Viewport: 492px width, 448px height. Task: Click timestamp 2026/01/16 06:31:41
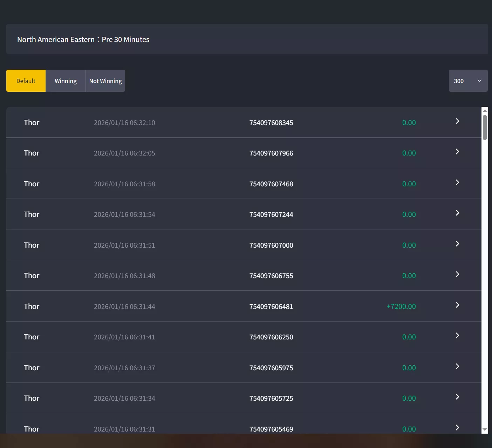tap(124, 337)
